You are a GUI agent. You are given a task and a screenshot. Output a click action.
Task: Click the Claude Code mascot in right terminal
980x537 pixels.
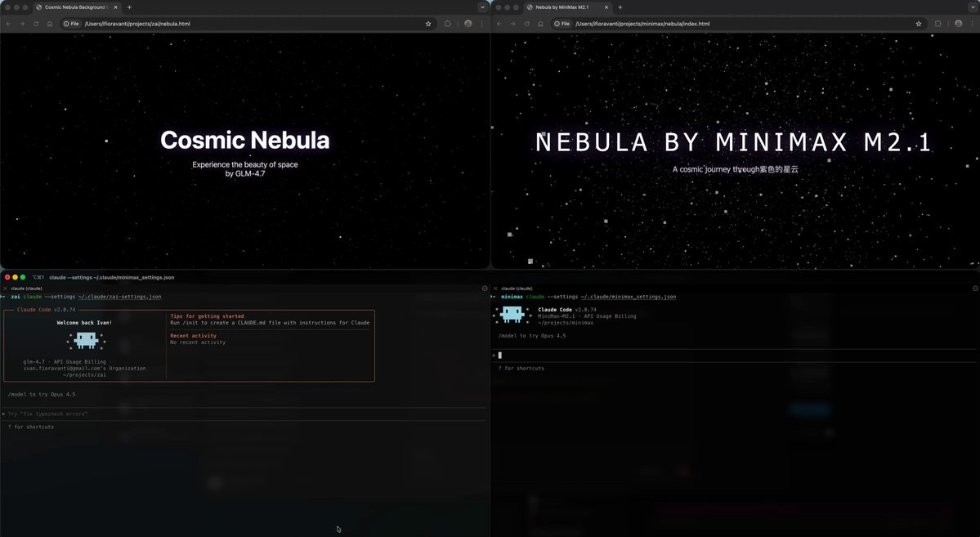512,315
